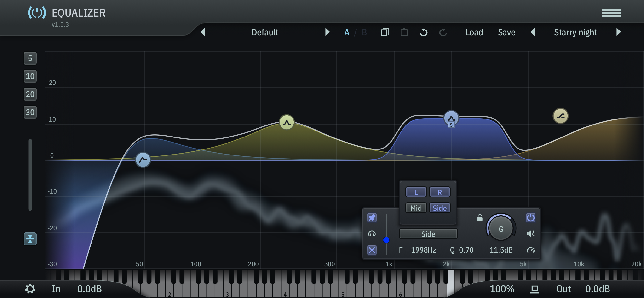The image size is (644, 298).
Task: Edit the 1998Hz frequency value
Action: point(423,250)
